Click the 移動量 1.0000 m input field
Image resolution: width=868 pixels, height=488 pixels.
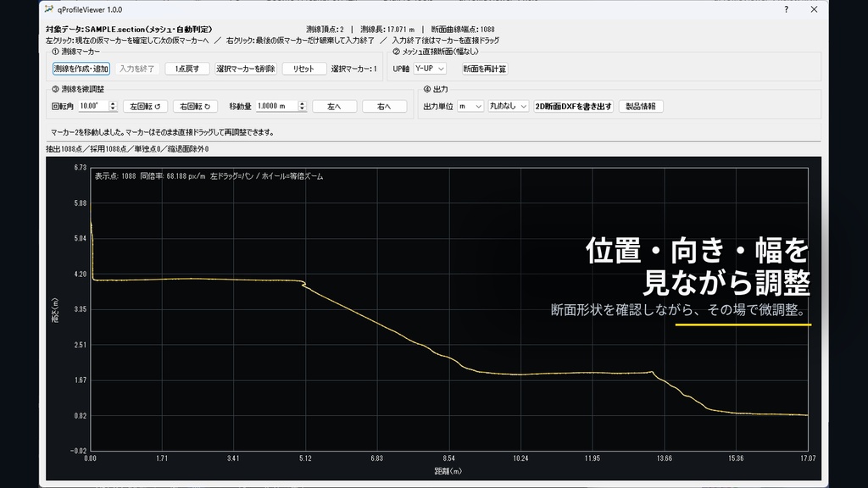click(x=277, y=106)
